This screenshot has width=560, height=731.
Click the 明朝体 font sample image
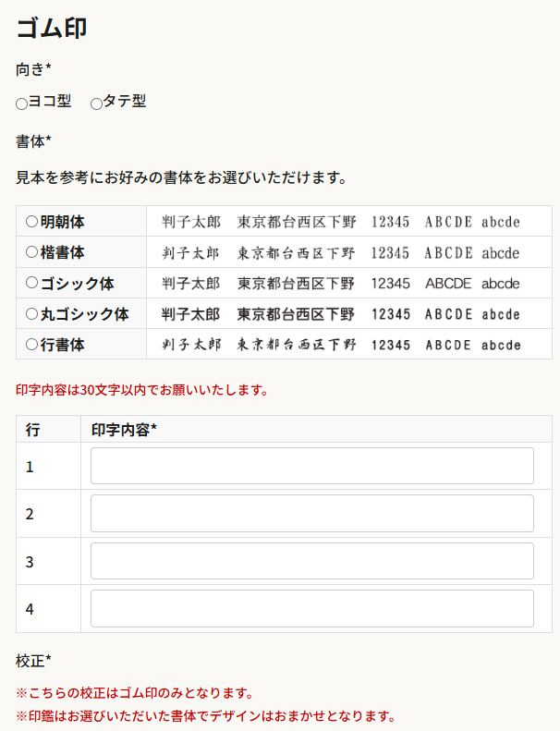point(340,222)
